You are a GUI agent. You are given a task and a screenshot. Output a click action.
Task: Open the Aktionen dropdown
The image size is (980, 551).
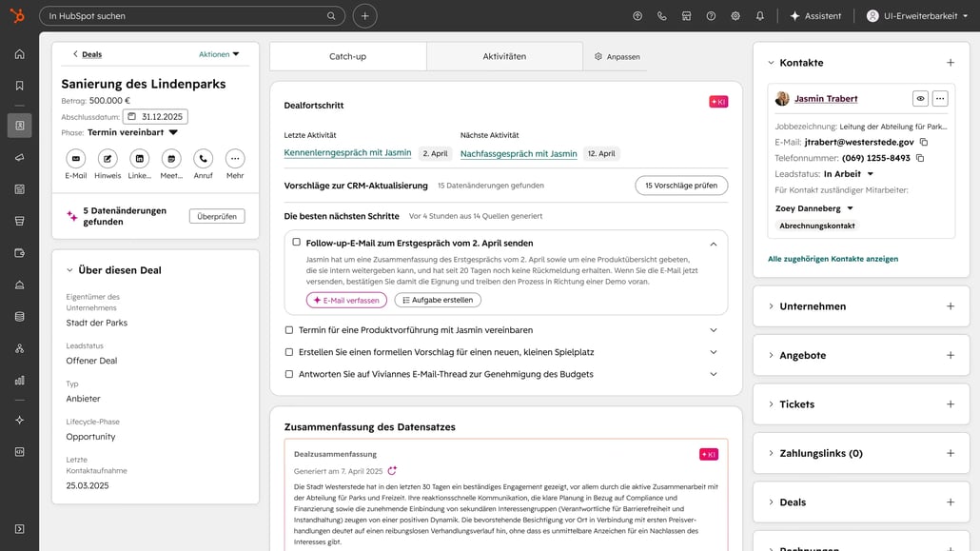point(219,54)
